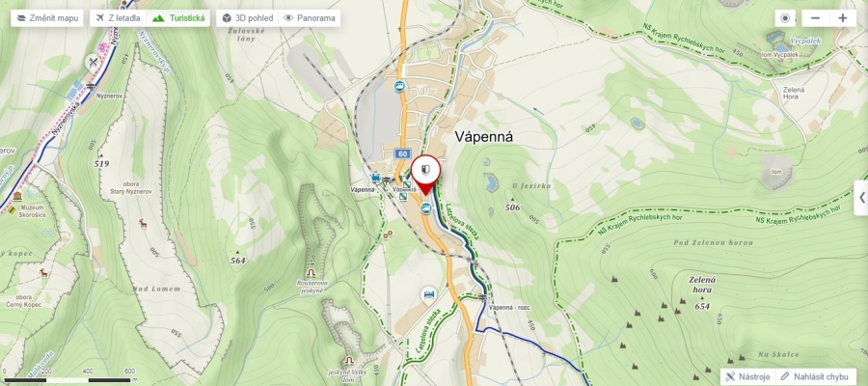Viewport: 868px width, 386px height.
Task: Click the restaurant icon near Nýznerov
Action: tap(93, 63)
